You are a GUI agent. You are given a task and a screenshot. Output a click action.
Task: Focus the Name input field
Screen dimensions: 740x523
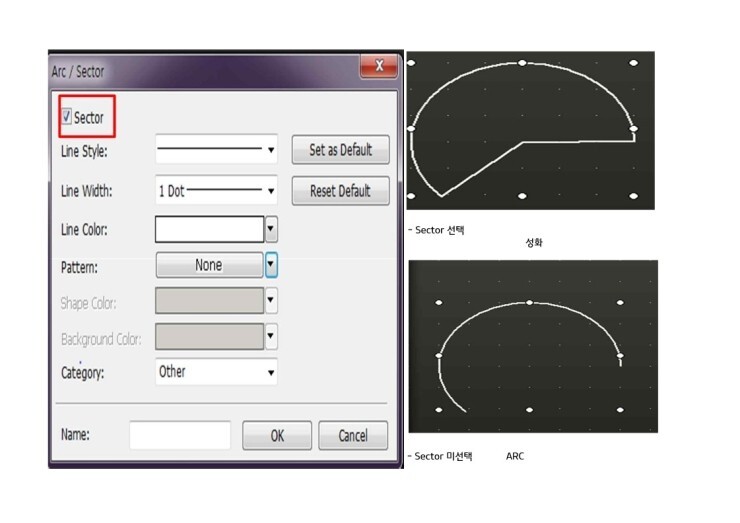(180, 435)
